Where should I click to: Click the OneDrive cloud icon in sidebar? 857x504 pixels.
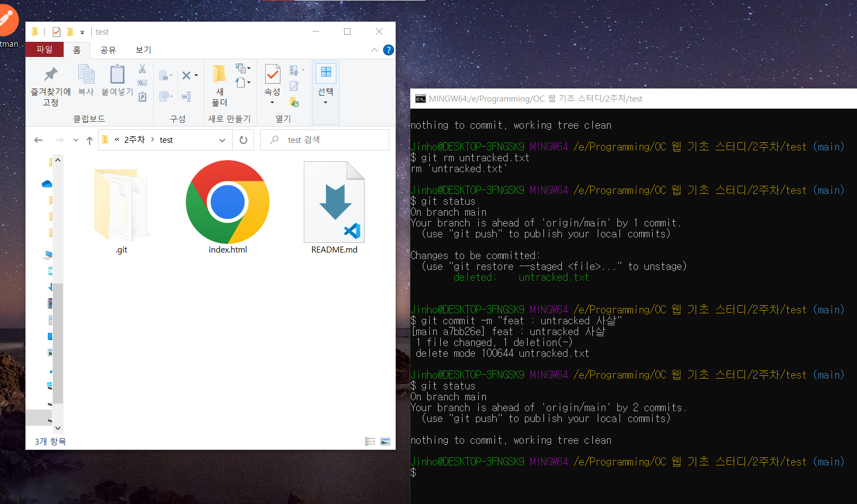pyautogui.click(x=47, y=184)
